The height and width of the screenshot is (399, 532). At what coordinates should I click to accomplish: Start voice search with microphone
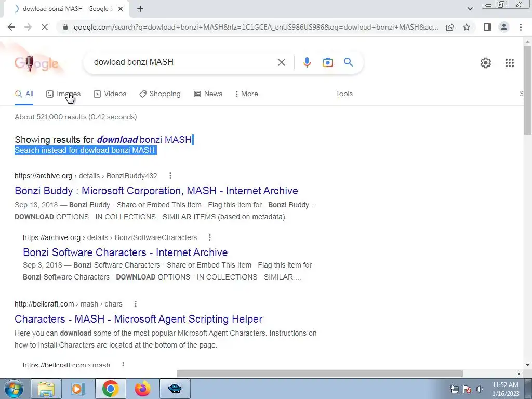pyautogui.click(x=307, y=62)
